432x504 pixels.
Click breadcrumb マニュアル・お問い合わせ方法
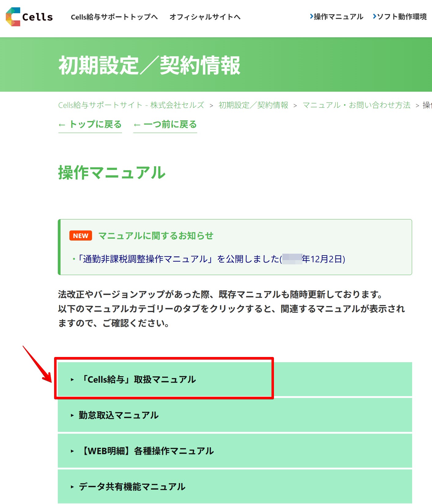tap(356, 105)
